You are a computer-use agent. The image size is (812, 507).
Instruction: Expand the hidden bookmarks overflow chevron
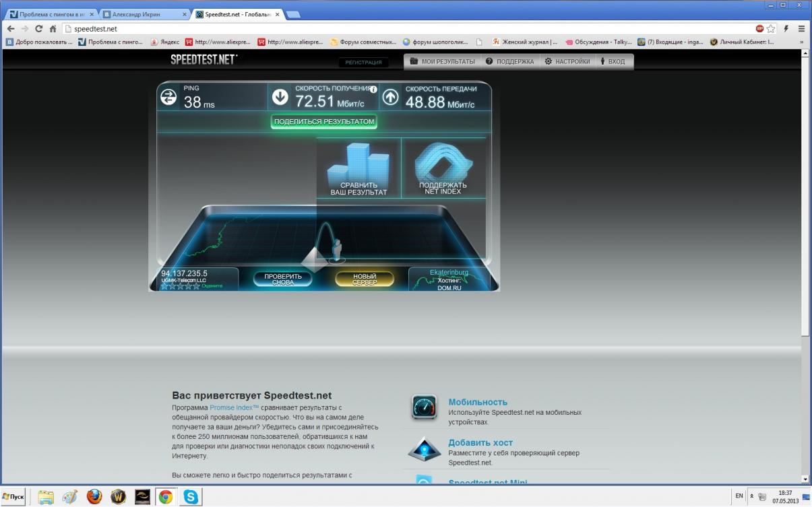801,42
